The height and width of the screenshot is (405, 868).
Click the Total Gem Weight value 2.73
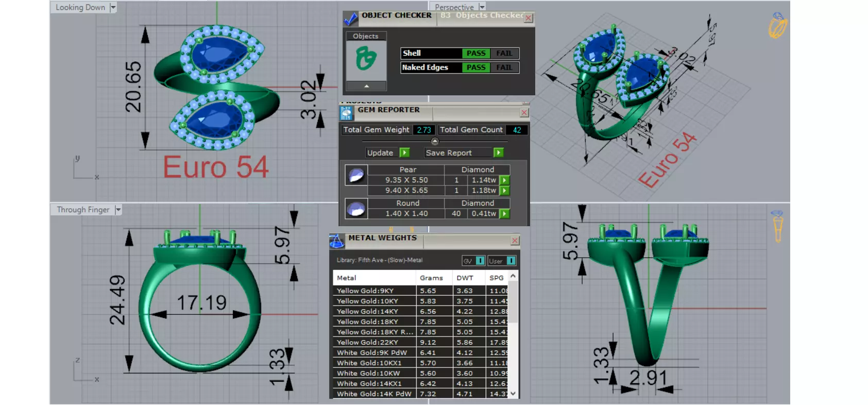click(424, 130)
